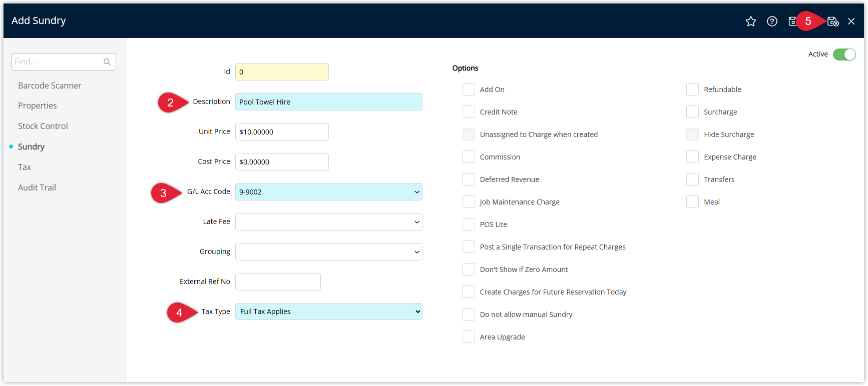This screenshot has width=868, height=386.
Task: Tick the Deferred Revenue checkbox
Action: coord(469,179)
